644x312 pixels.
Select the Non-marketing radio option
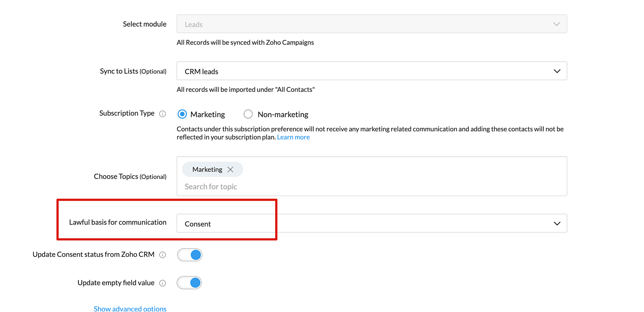coord(248,114)
